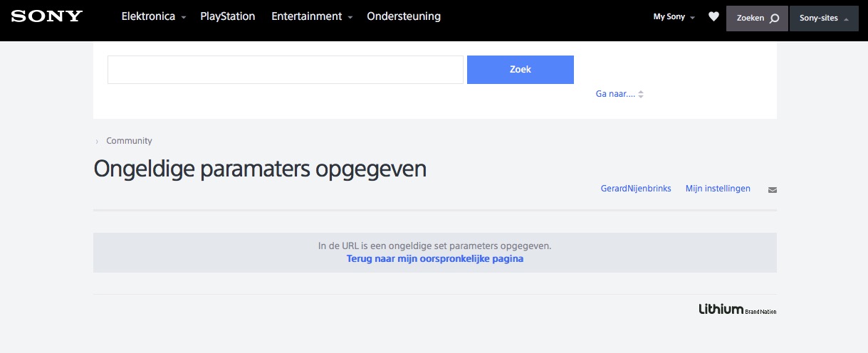Go to PlayStation in the top navigation
Screen dimensions: 868x353
pyautogui.click(x=227, y=16)
